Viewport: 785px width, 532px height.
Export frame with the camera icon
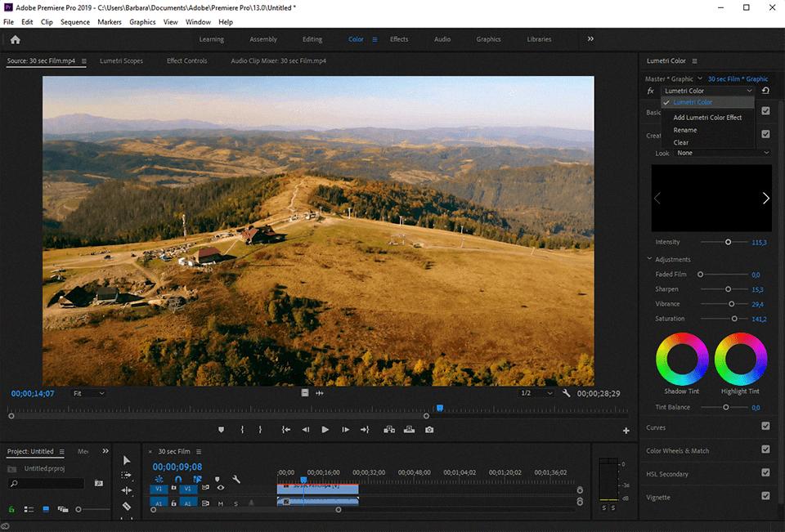point(429,429)
